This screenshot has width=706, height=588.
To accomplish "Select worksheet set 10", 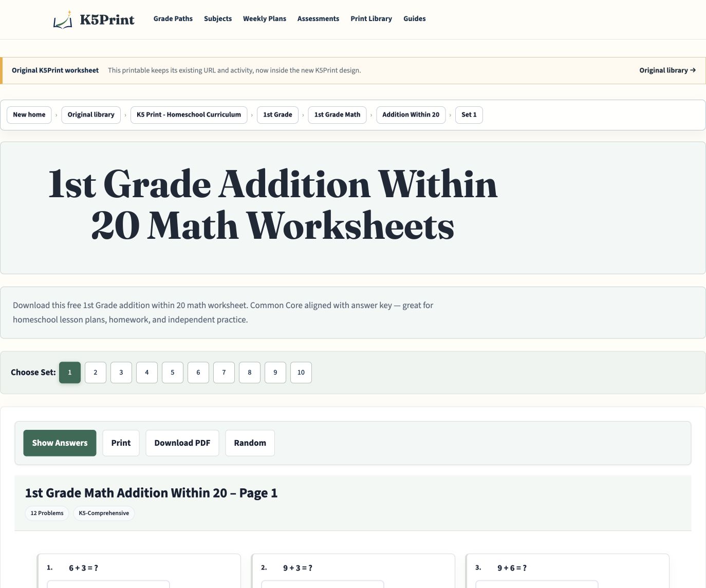I will point(301,373).
